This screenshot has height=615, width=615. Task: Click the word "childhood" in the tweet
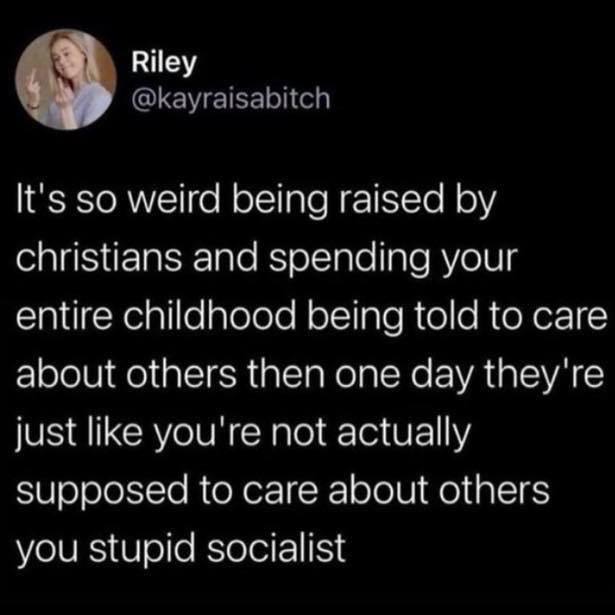coord(210,316)
